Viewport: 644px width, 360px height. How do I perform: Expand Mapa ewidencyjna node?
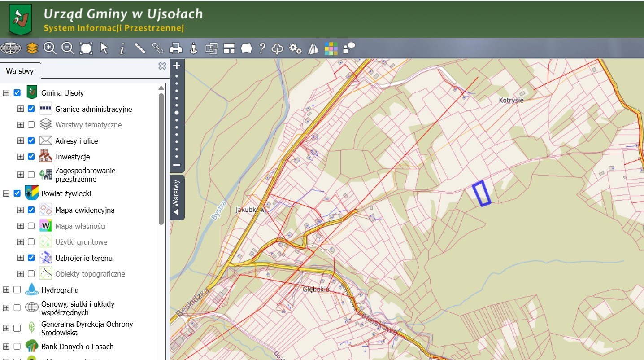(x=20, y=210)
